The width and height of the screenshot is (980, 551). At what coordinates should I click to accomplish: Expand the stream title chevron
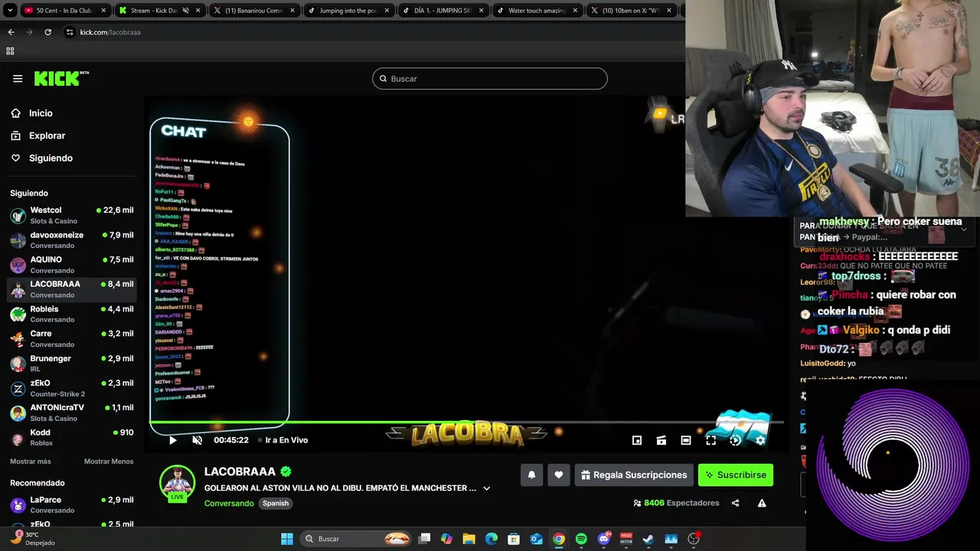(x=486, y=488)
